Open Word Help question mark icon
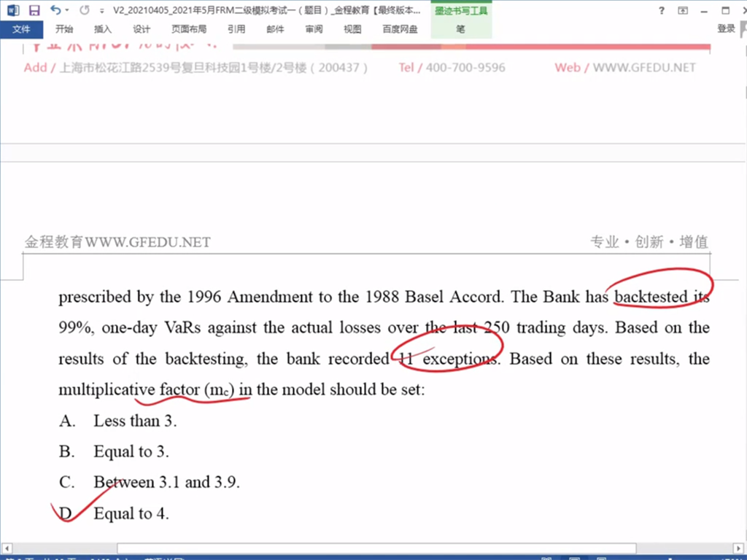This screenshot has height=560, width=747. 662,10
